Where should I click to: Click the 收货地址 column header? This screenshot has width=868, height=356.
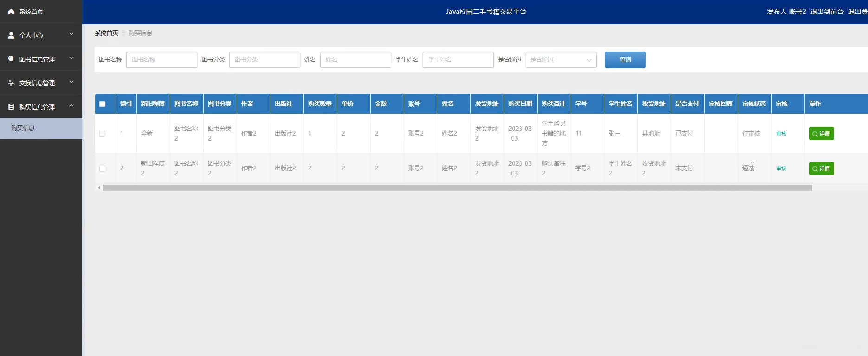(654, 104)
